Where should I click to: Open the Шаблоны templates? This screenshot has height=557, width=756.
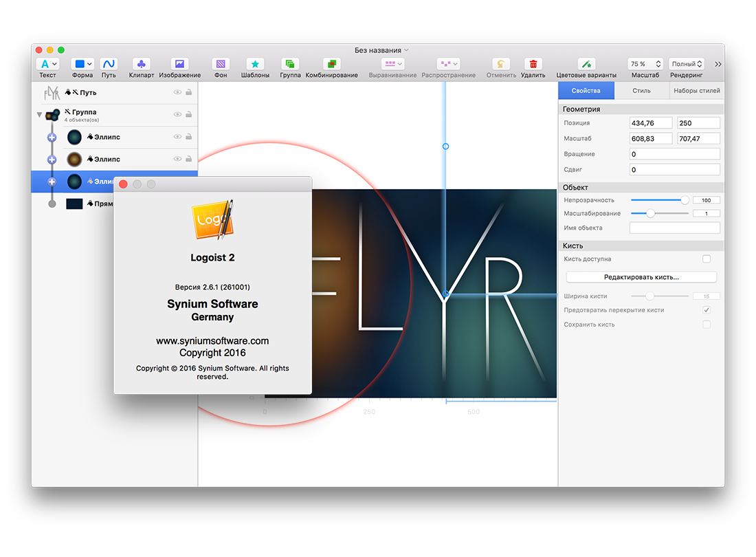255,64
